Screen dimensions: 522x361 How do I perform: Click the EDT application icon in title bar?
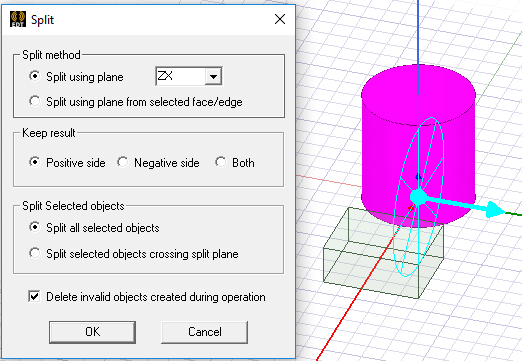coord(18,19)
